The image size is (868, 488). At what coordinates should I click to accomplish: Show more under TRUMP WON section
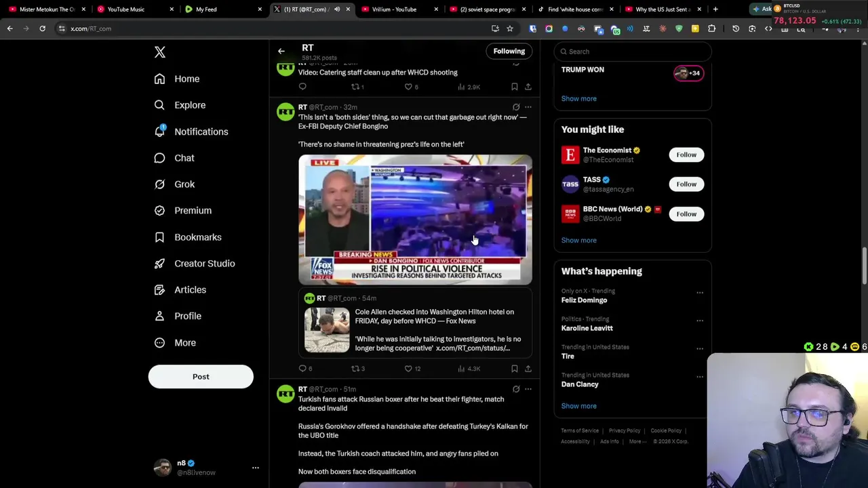(x=579, y=99)
